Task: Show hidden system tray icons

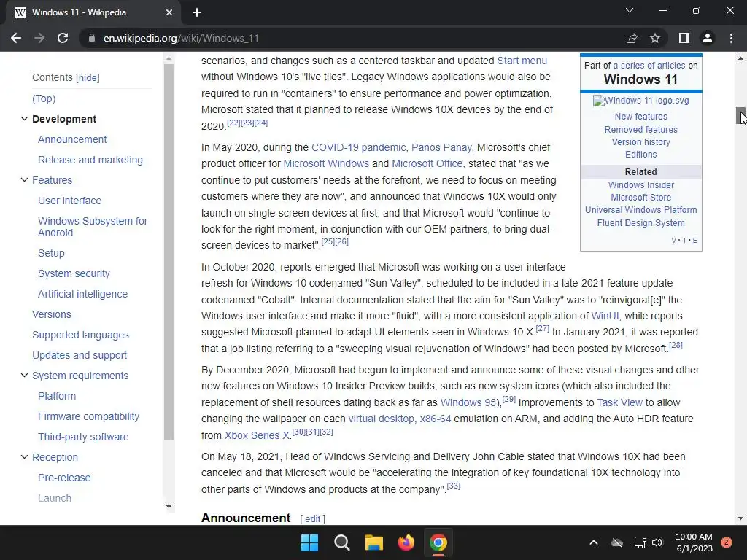Action: [x=594, y=542]
